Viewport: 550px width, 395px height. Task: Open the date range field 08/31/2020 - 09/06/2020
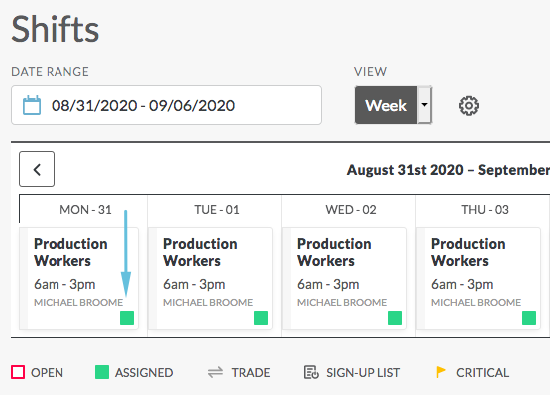[166, 105]
